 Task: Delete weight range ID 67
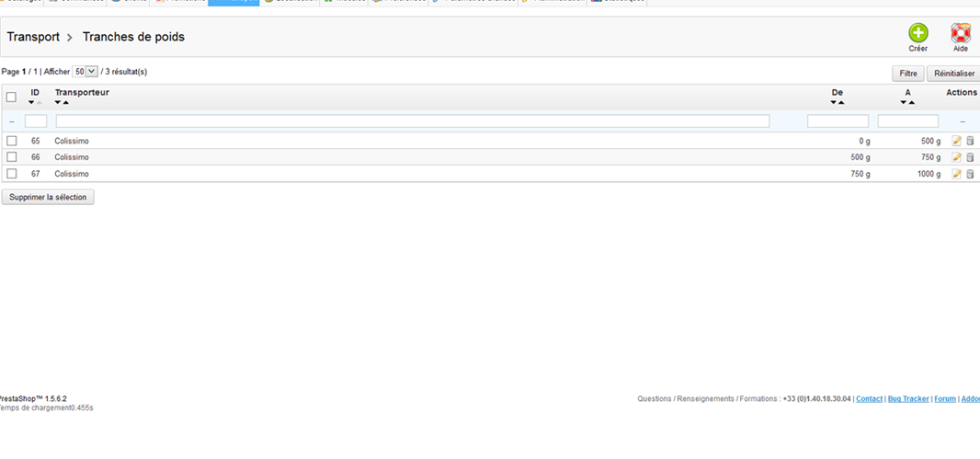click(970, 174)
